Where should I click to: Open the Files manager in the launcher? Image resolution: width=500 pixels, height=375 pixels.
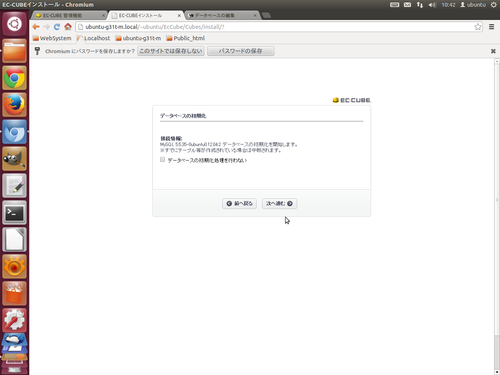14,51
